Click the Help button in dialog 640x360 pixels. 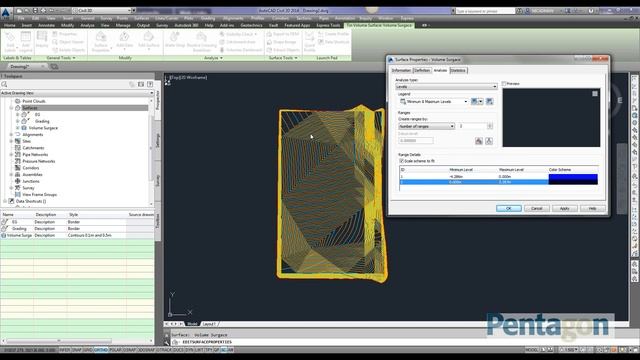592,209
